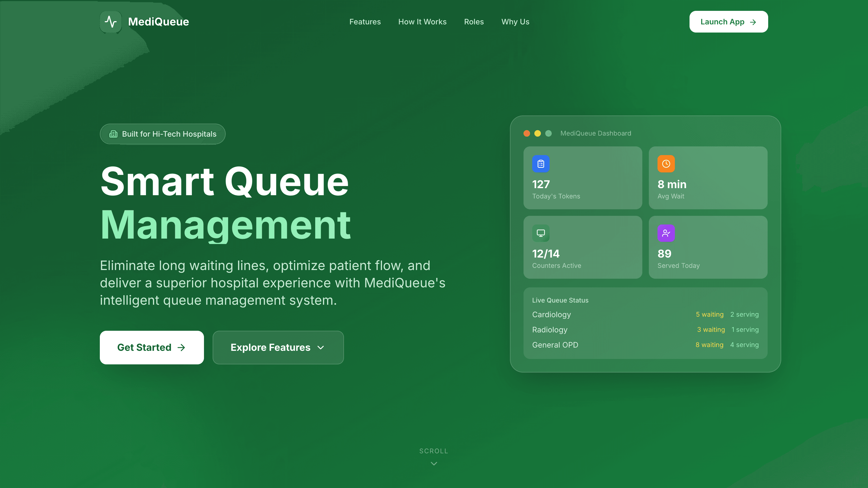Click the Served Today label
Viewport: 868px width, 488px height.
tap(678, 265)
